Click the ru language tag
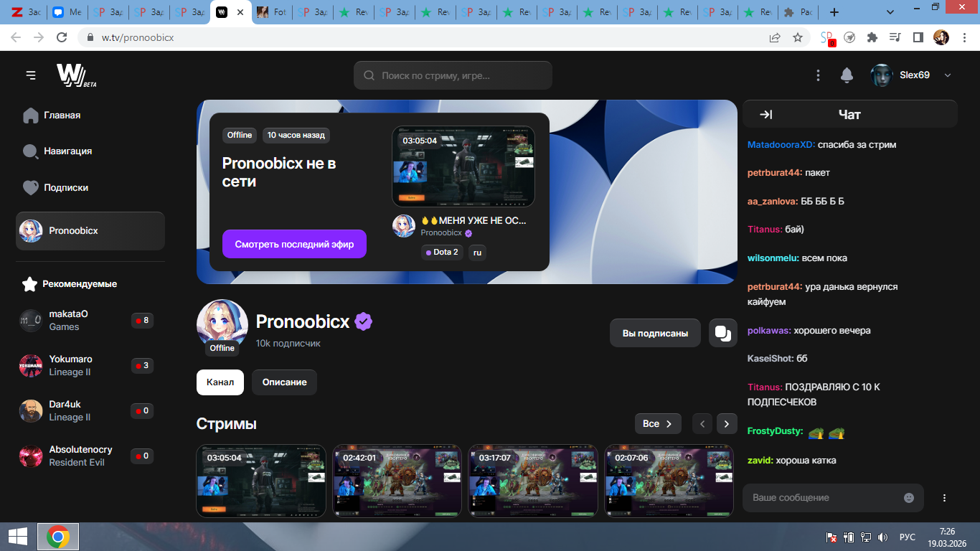 (x=478, y=253)
